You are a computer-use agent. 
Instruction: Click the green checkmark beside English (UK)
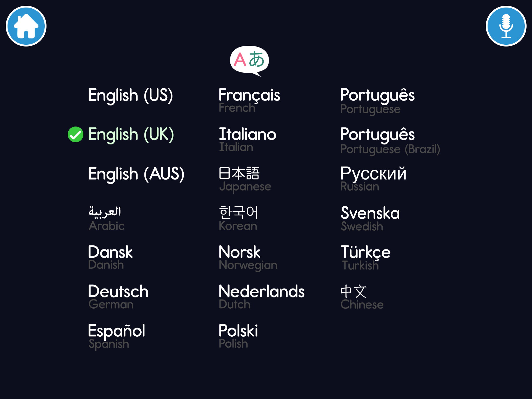pyautogui.click(x=75, y=135)
